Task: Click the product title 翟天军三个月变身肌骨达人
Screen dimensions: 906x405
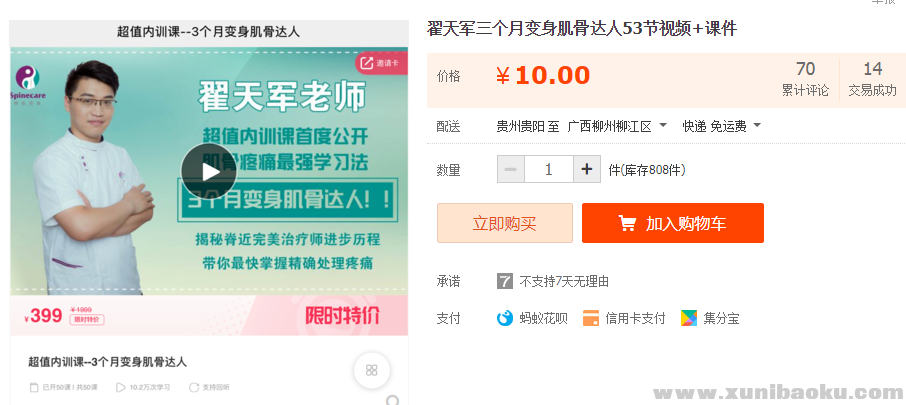Action: point(581,28)
